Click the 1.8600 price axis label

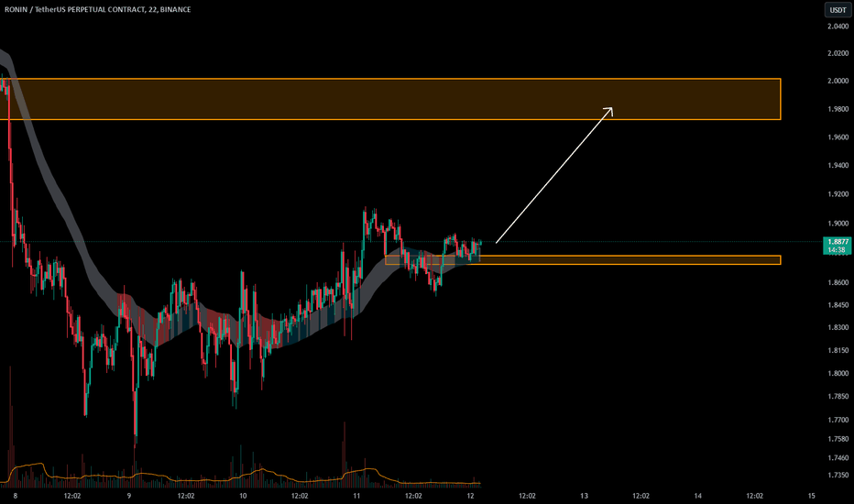coord(838,282)
